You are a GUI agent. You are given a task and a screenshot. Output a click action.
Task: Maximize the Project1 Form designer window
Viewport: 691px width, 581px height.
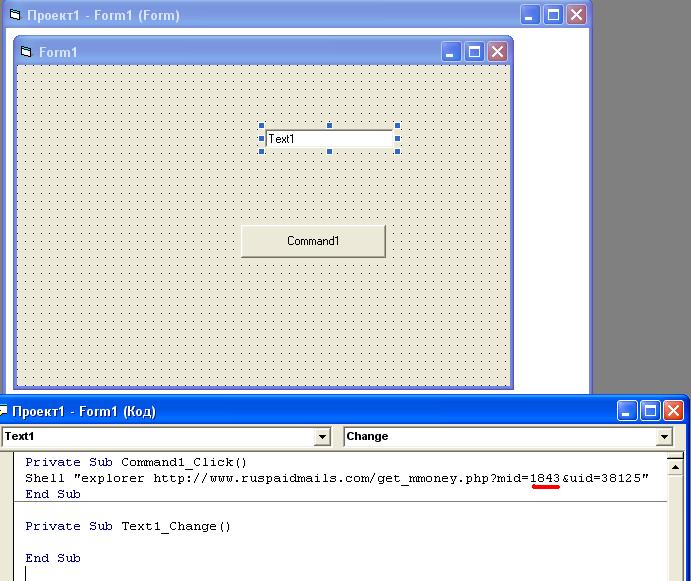tap(553, 15)
